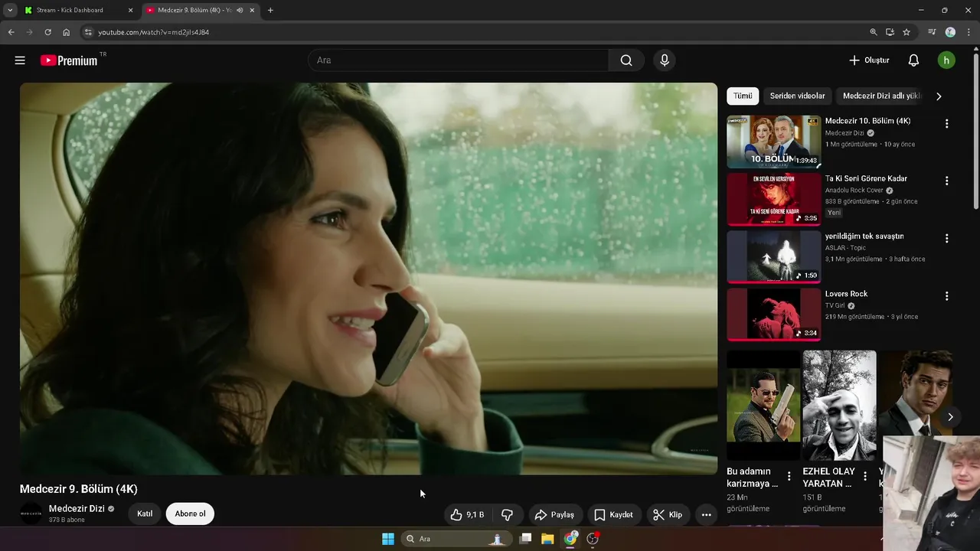Open YouTube notifications bell

913,60
